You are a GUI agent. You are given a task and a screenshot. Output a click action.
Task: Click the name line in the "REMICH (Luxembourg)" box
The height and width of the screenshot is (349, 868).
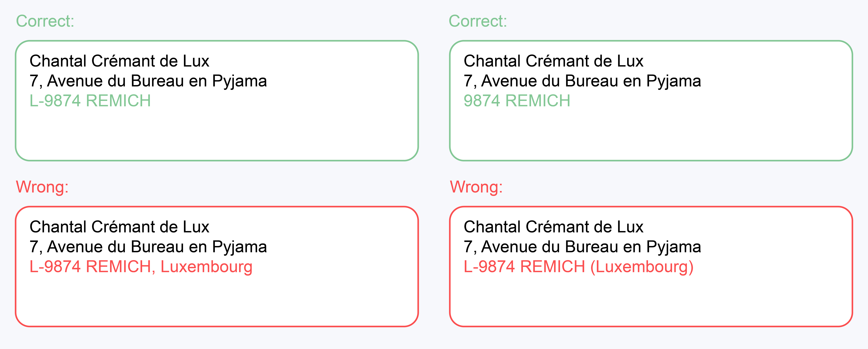click(553, 227)
